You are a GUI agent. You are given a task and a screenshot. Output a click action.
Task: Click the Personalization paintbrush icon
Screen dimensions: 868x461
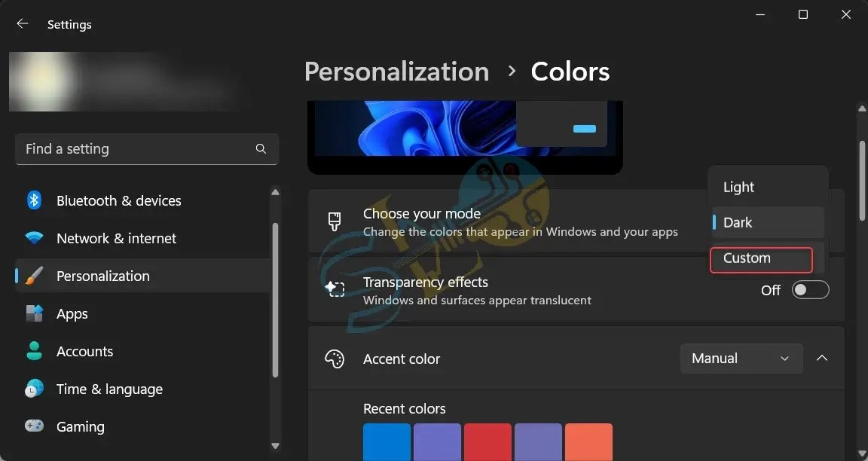coord(35,276)
